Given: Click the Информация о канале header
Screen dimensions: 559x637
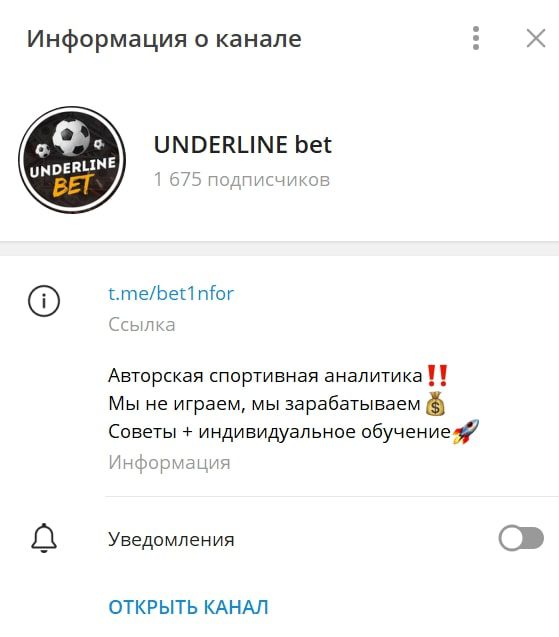Looking at the screenshot, I should click(164, 39).
